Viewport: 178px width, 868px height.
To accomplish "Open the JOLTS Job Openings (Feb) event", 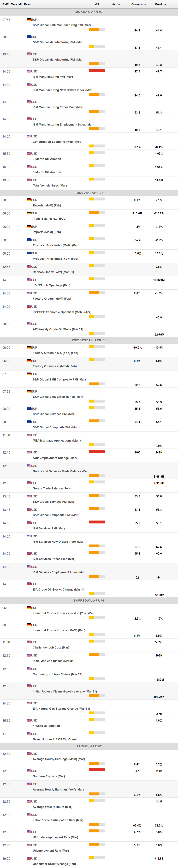I will point(51,285).
